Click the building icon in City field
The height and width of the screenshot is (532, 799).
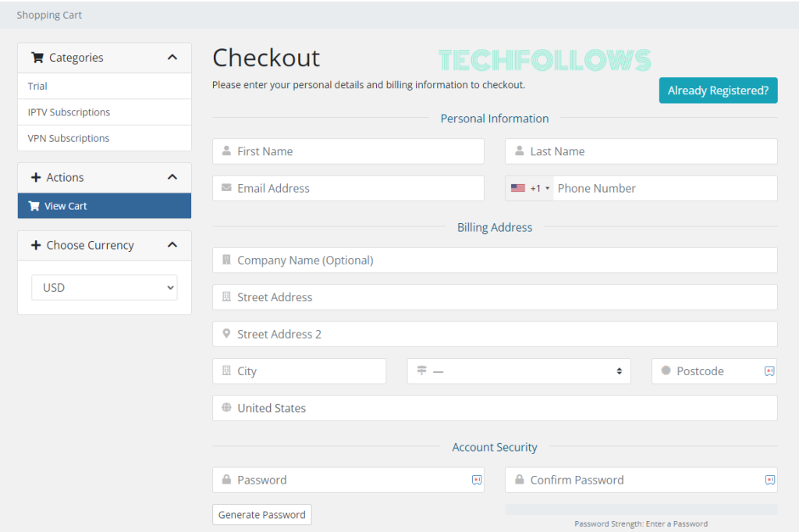coord(227,371)
